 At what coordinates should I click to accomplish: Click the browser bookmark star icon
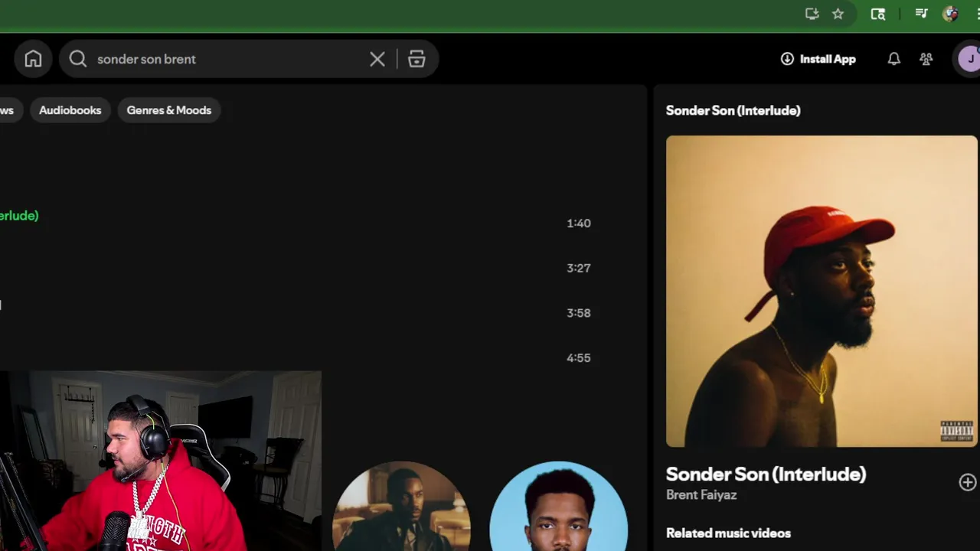coord(838,14)
